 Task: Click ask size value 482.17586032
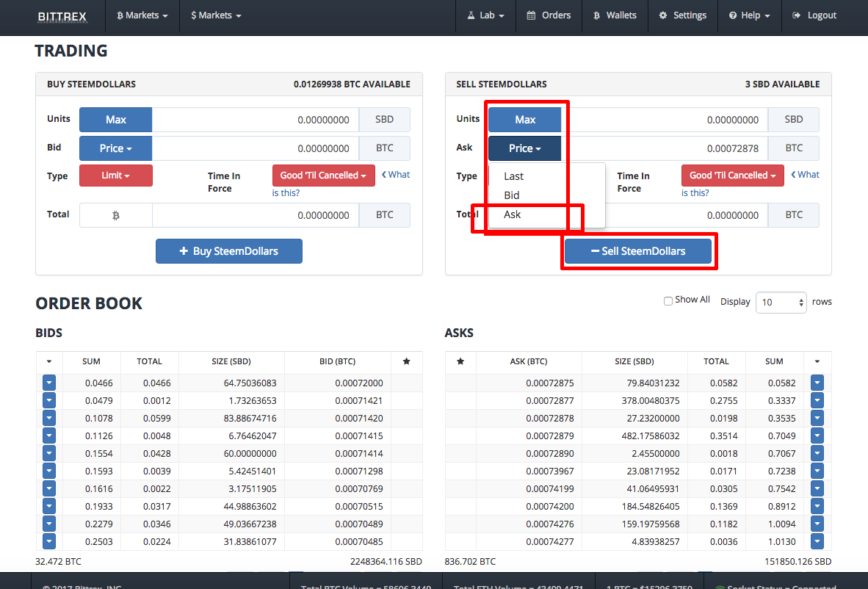click(x=651, y=436)
